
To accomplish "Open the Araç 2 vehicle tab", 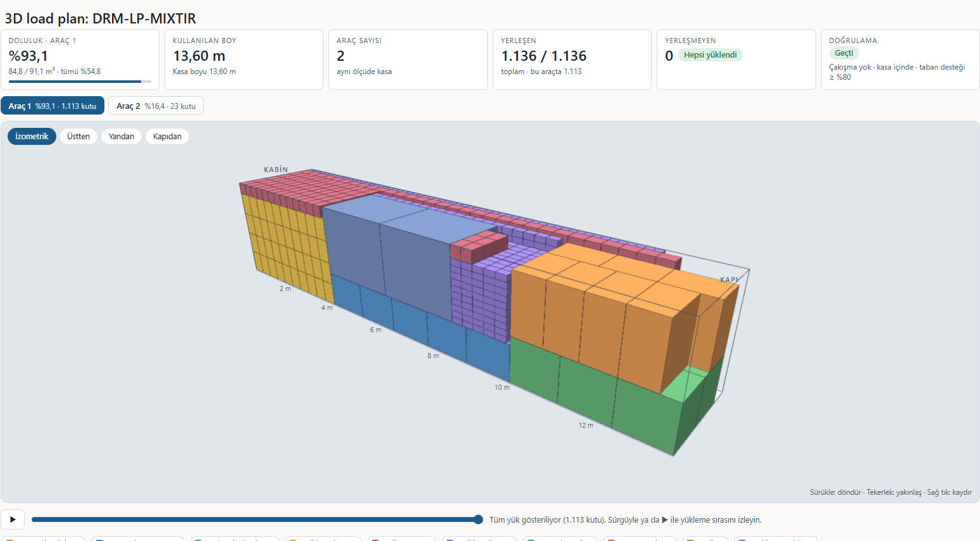I will (156, 106).
